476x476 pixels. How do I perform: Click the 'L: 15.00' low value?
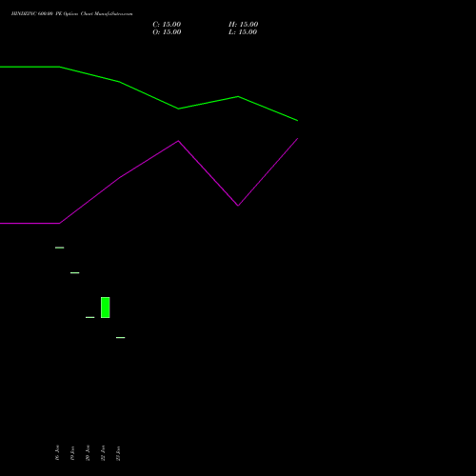point(243,31)
